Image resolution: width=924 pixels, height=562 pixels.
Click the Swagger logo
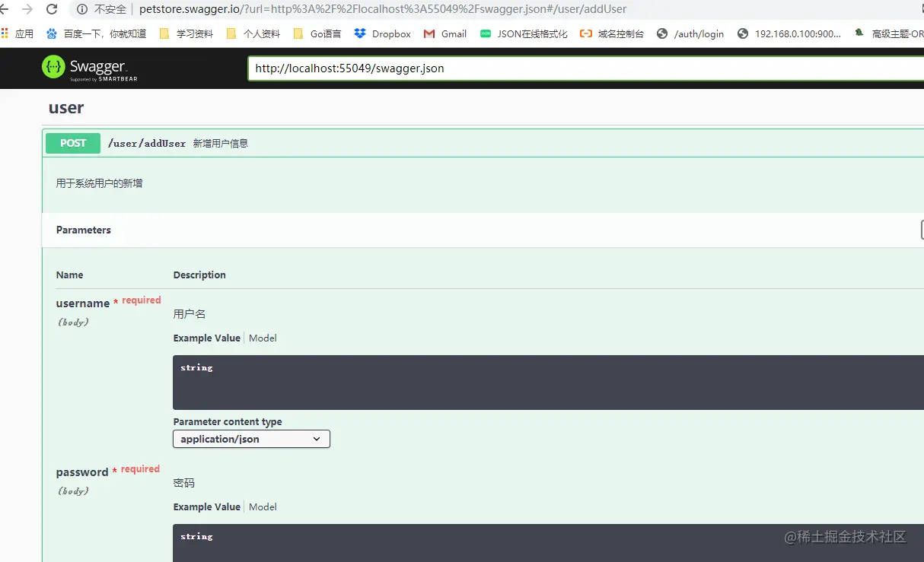point(90,68)
